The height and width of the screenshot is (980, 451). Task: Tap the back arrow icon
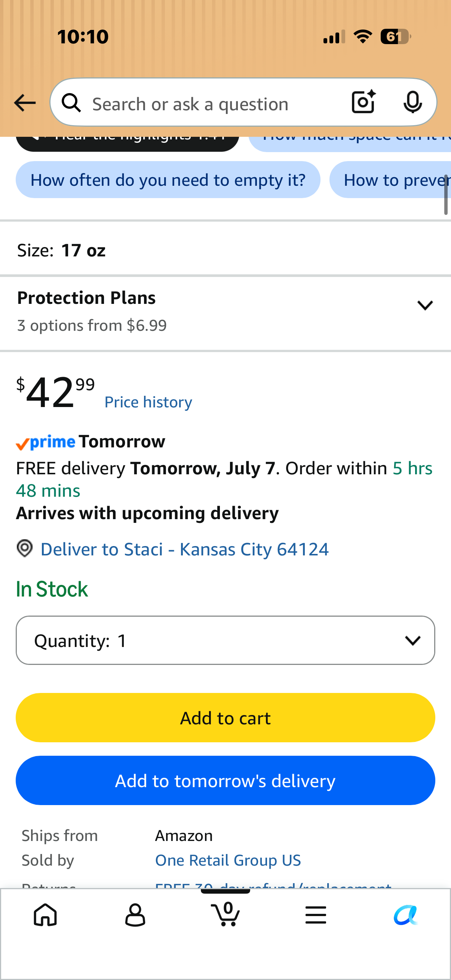(25, 103)
